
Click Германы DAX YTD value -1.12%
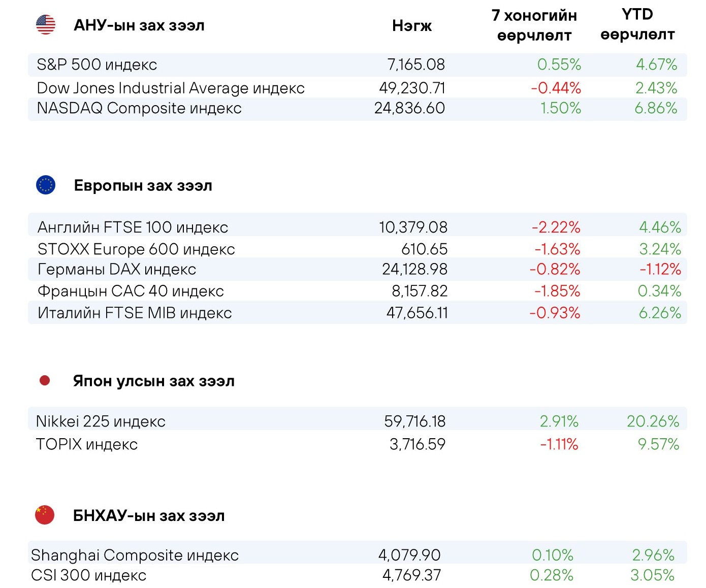click(x=660, y=269)
